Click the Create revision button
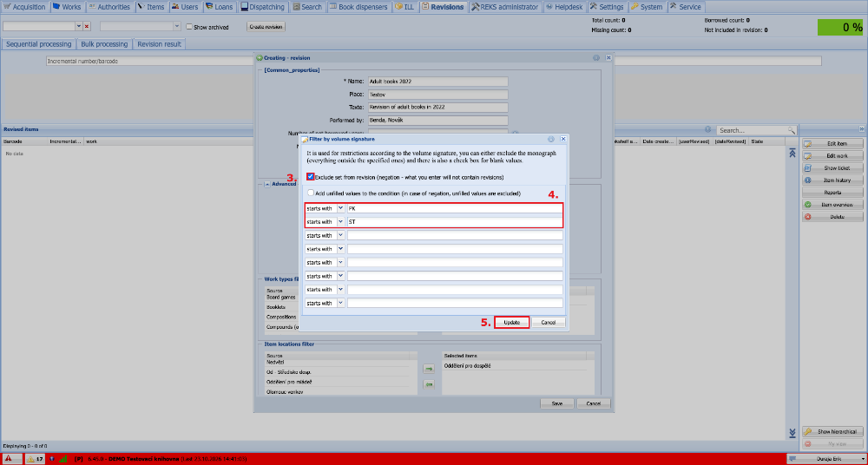 coord(266,27)
